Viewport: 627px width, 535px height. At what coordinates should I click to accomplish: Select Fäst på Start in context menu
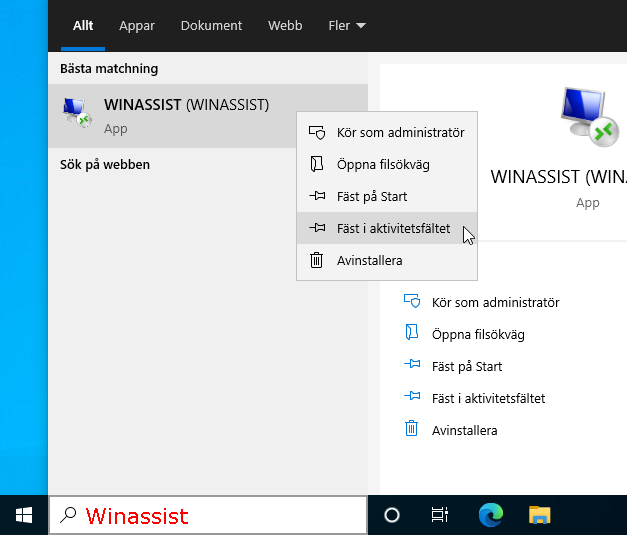pos(371,196)
